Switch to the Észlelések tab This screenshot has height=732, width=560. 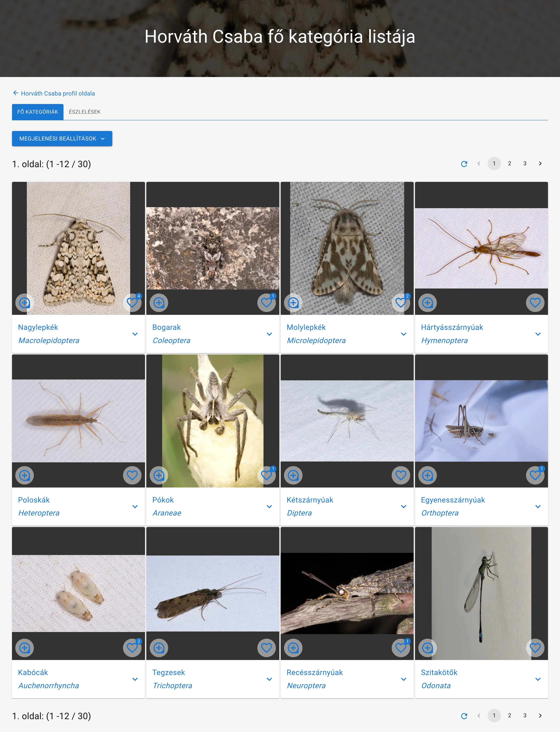(x=85, y=112)
